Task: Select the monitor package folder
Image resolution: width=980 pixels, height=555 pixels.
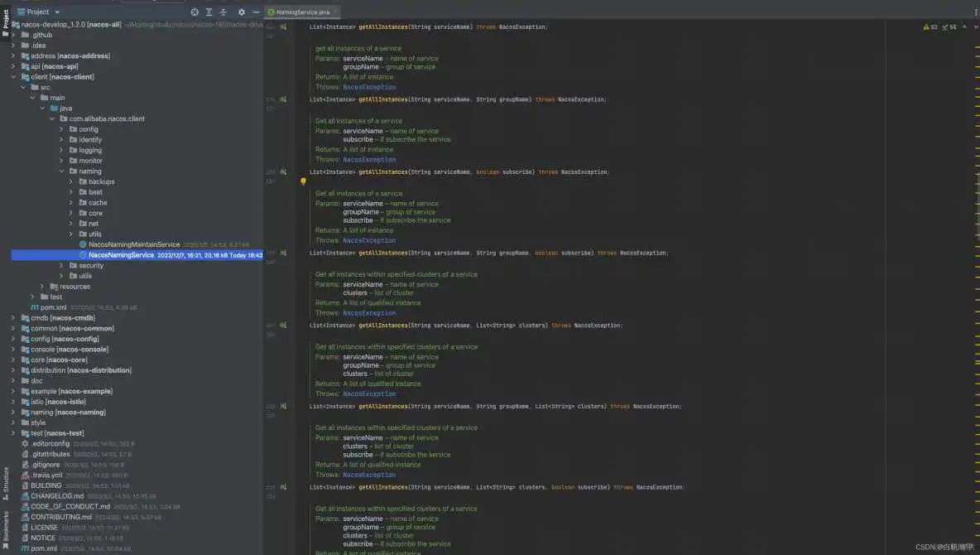Action: point(90,161)
